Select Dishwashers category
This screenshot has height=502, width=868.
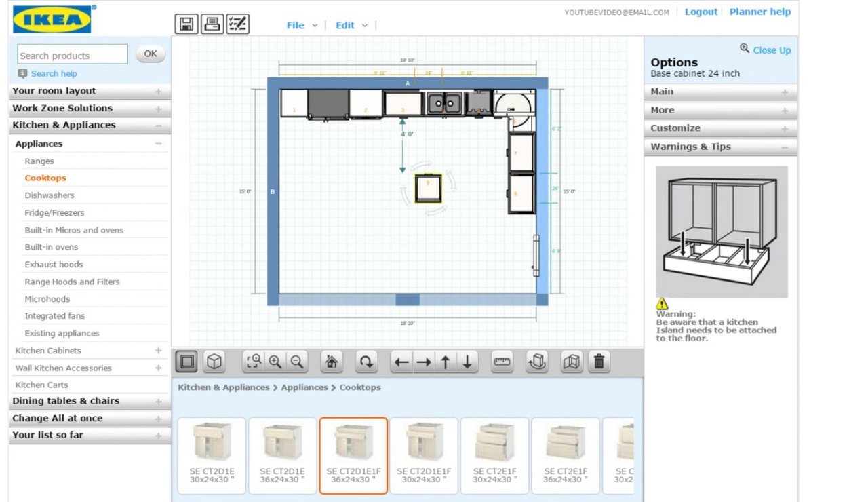[50, 195]
